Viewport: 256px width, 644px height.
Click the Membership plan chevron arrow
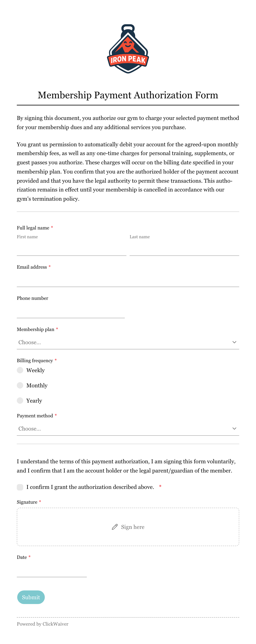point(234,342)
